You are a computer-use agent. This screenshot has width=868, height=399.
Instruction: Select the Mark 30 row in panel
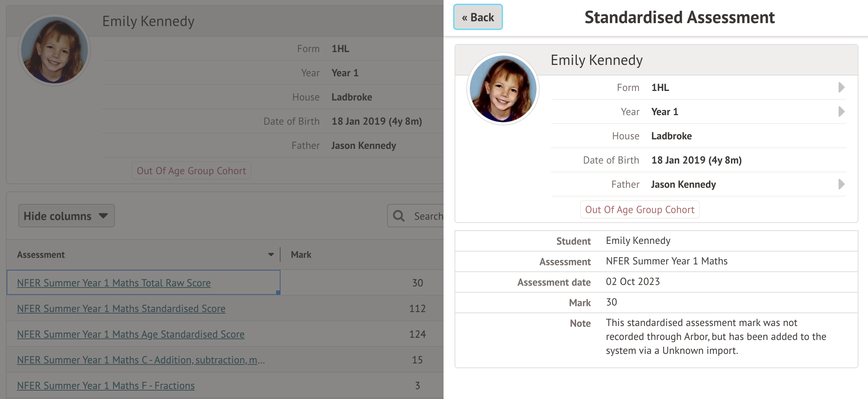tap(656, 302)
